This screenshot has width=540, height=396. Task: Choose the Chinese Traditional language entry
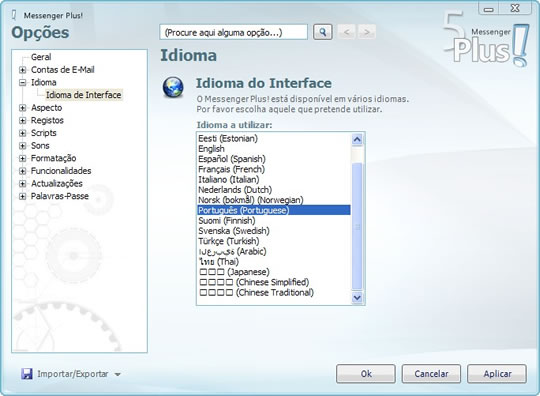[x=274, y=293]
